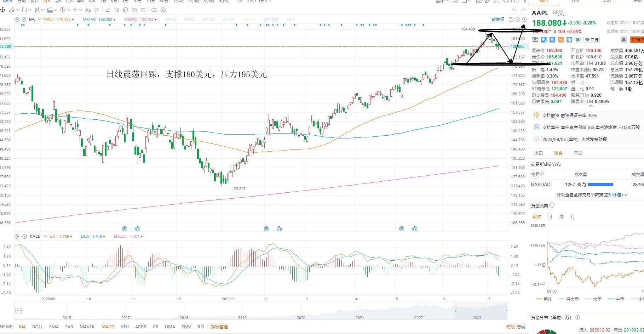Hide all drawings with the crossed-out icon
This screenshot has width=644, height=334.
point(134,10)
